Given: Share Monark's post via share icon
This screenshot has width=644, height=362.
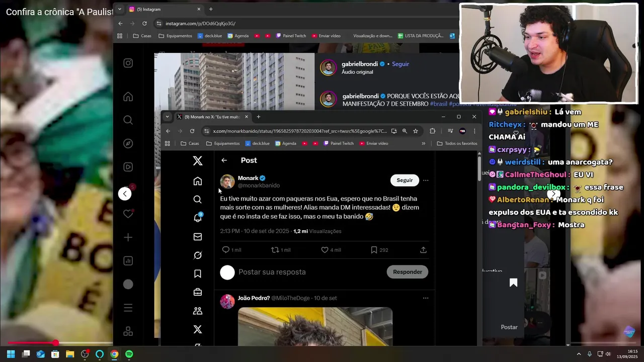Looking at the screenshot, I should click(x=423, y=250).
